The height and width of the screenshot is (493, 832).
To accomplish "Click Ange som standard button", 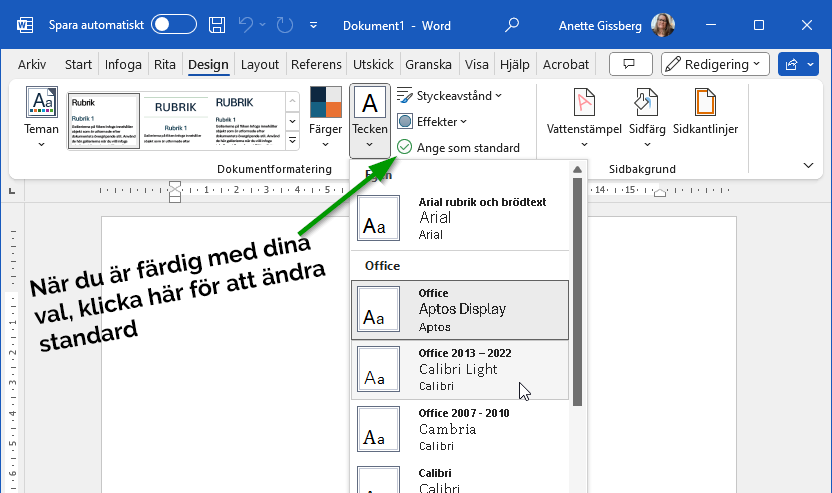I will tap(459, 147).
